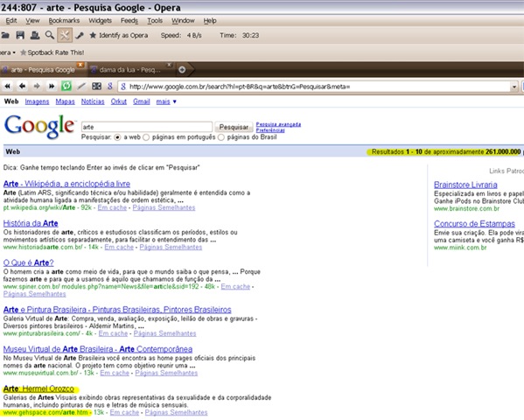Select páginas do Brasil radio button

pyautogui.click(x=221, y=137)
